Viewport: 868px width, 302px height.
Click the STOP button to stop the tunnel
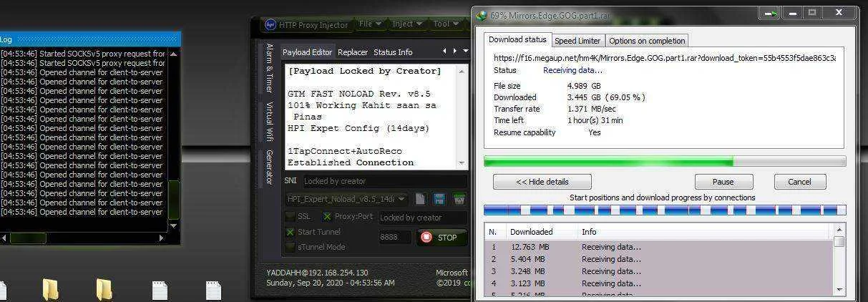pyautogui.click(x=442, y=237)
